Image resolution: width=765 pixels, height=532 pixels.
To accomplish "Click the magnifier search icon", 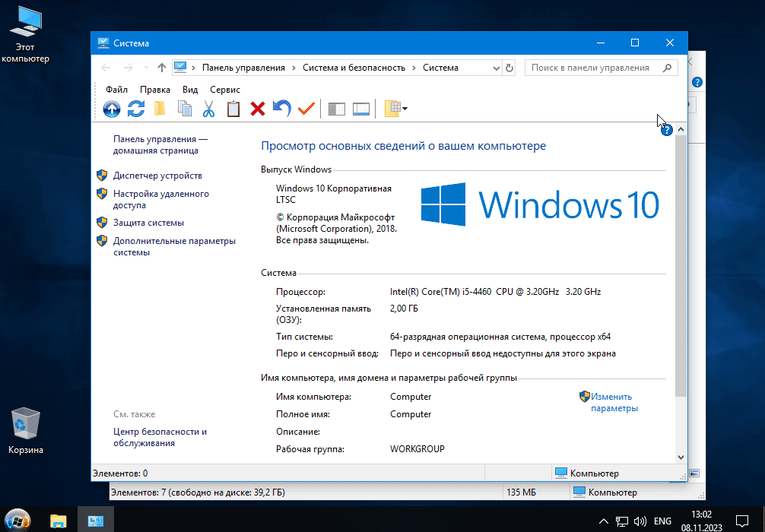I will tap(668, 68).
